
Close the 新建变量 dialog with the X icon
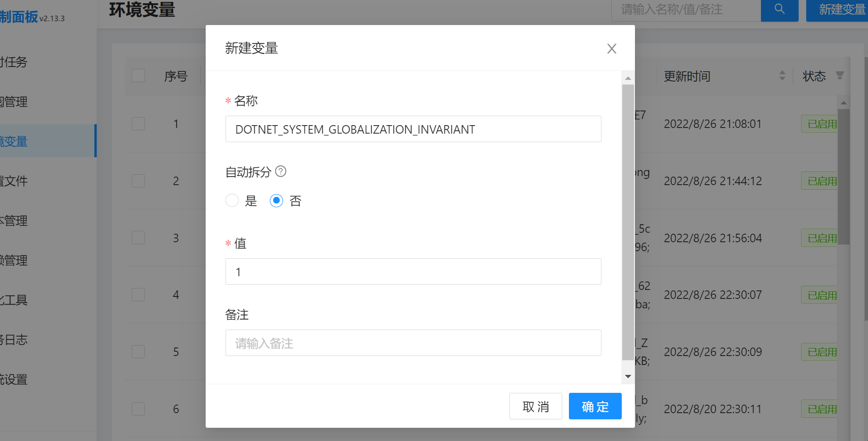click(612, 49)
